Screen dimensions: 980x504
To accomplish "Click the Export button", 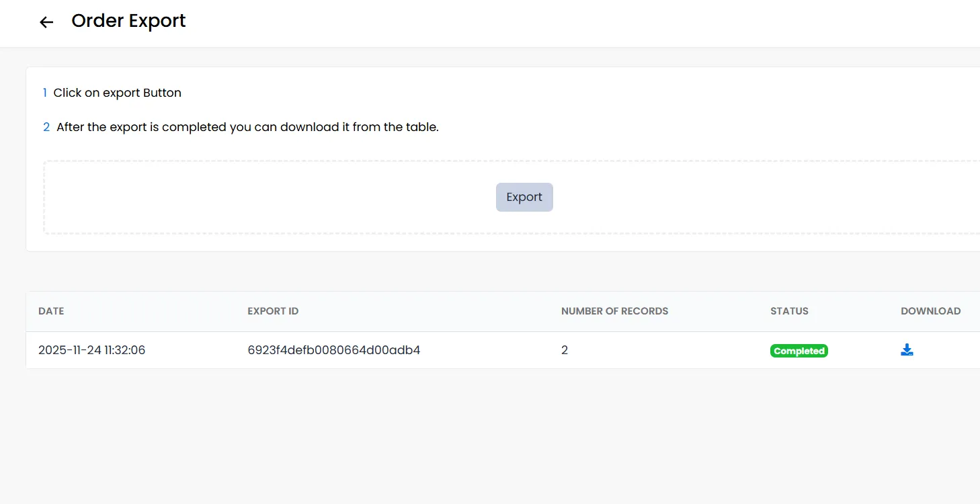I will click(524, 197).
